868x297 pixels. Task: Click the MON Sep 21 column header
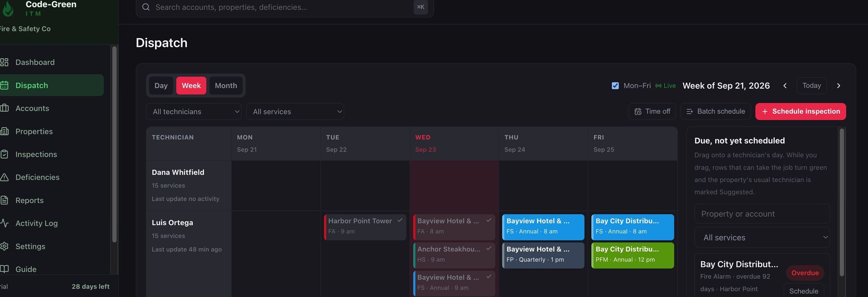276,143
